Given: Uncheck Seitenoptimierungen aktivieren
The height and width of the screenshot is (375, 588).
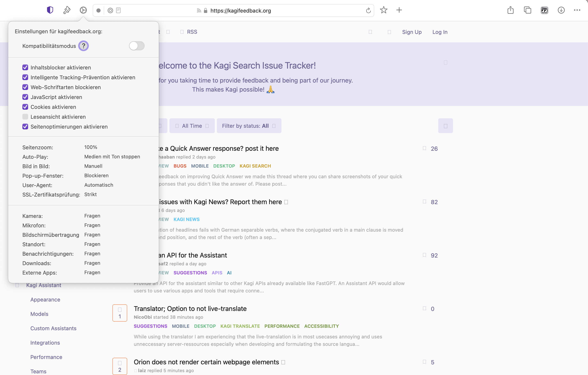Looking at the screenshot, I should (25, 127).
